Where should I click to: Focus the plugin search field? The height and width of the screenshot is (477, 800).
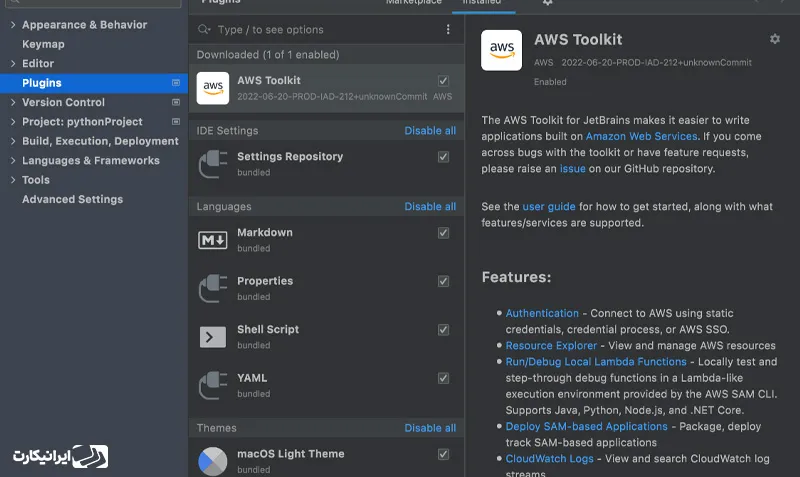pyautogui.click(x=327, y=30)
